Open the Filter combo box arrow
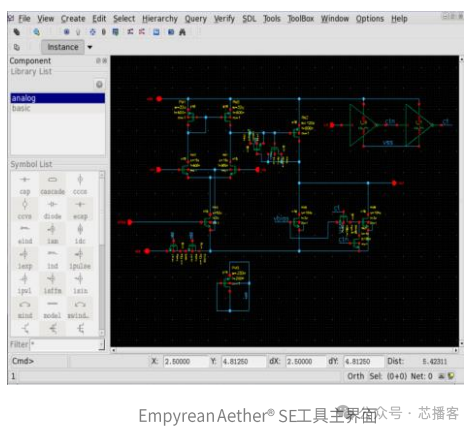Image resolution: width=474 pixels, height=432 pixels. [x=101, y=345]
